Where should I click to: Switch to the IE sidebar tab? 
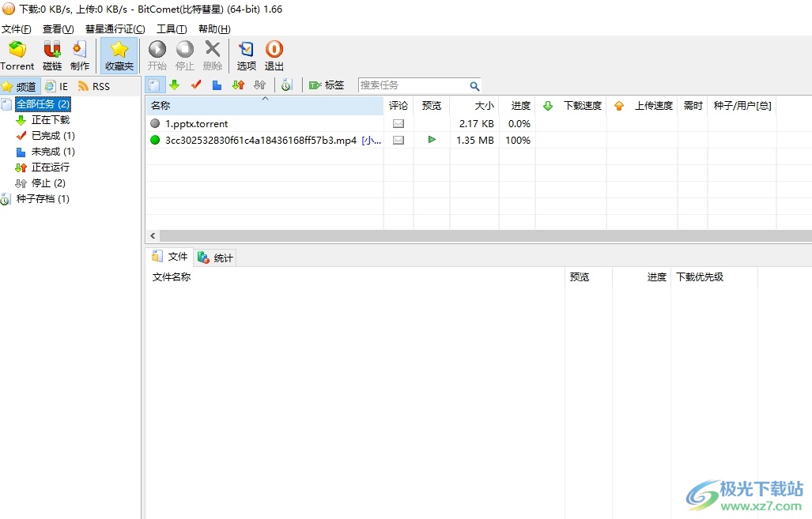click(57, 86)
